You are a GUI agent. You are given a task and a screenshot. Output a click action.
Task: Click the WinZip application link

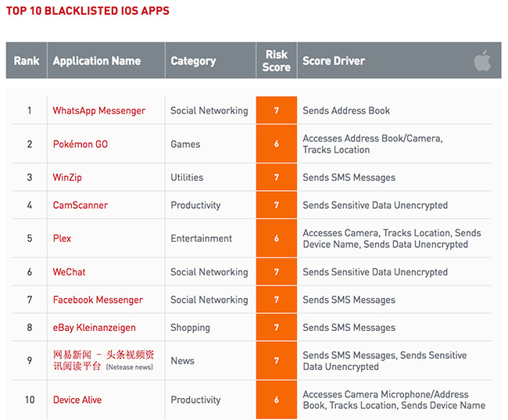point(66,178)
